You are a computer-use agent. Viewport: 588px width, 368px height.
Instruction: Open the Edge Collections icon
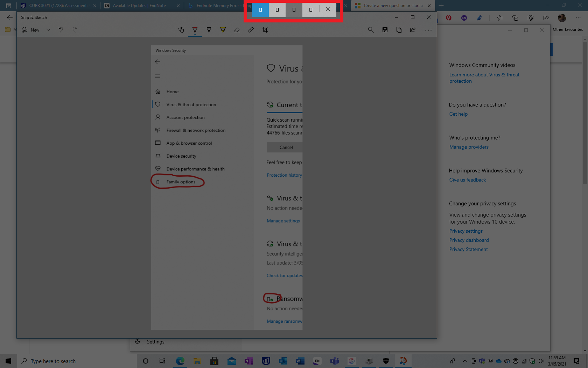tap(515, 18)
